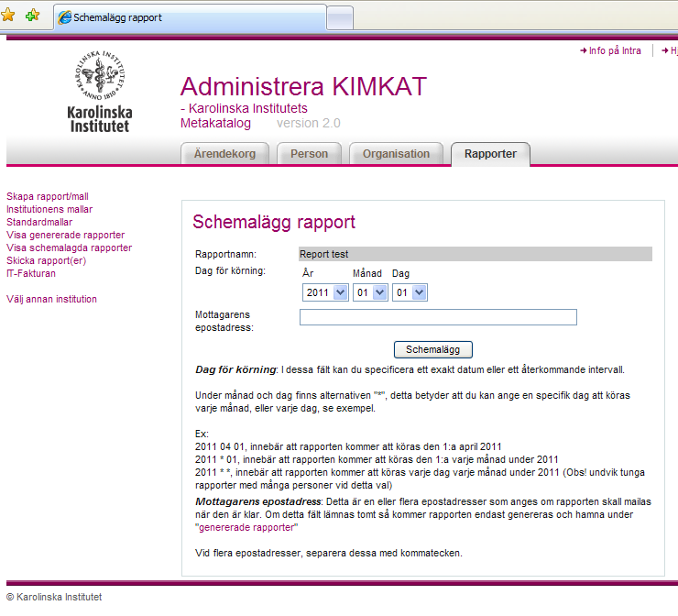Click the Rapportnamn field with Report test
The image size is (678, 616).
[x=476, y=254]
